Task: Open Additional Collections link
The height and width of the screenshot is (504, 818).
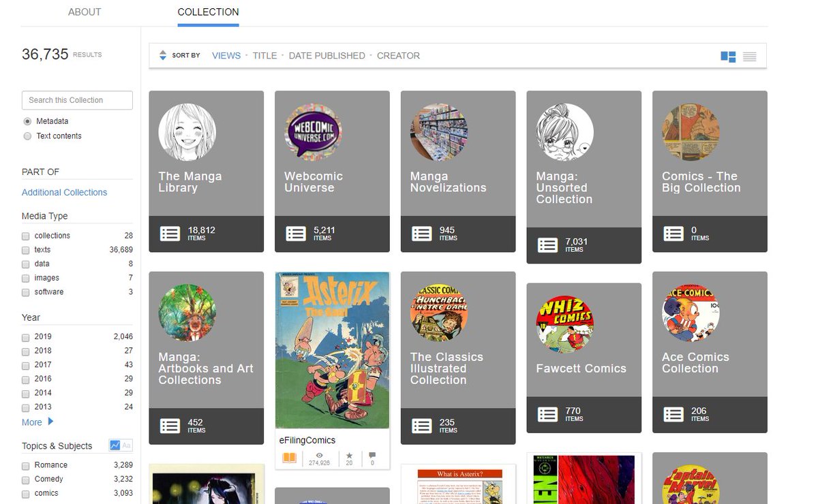Action: [64, 193]
